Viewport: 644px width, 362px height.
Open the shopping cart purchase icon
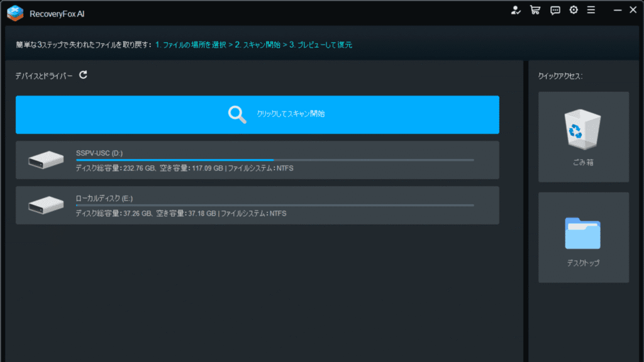click(535, 10)
